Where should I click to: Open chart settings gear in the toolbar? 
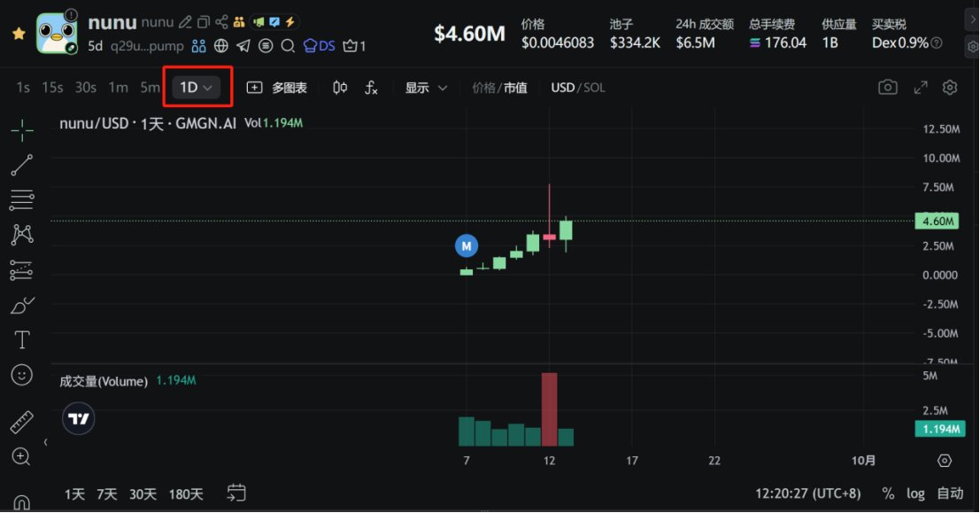(x=950, y=88)
